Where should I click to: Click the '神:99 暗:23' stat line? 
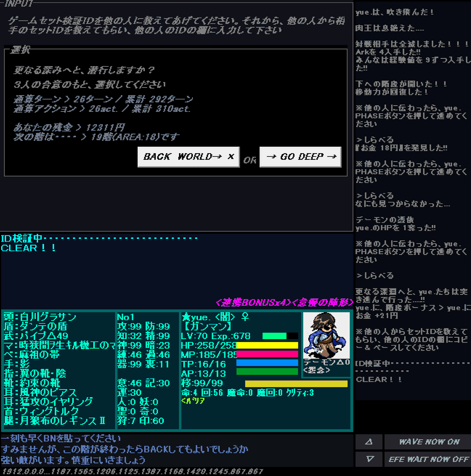(144, 345)
